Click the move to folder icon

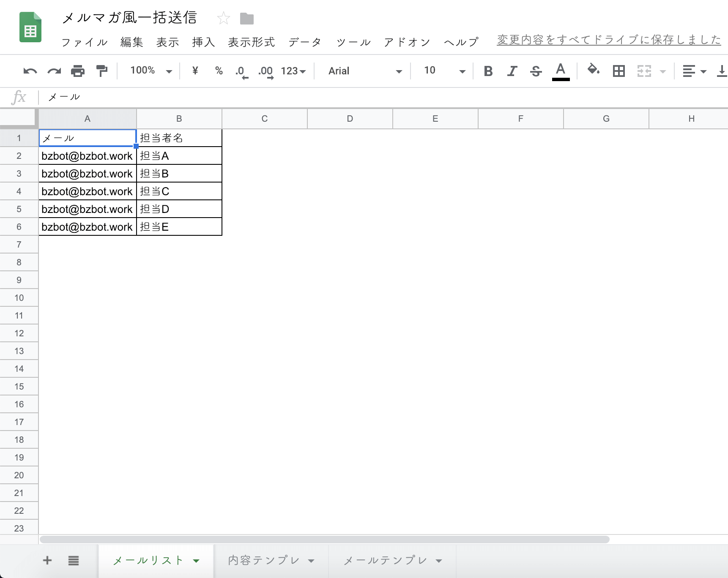coord(247,19)
